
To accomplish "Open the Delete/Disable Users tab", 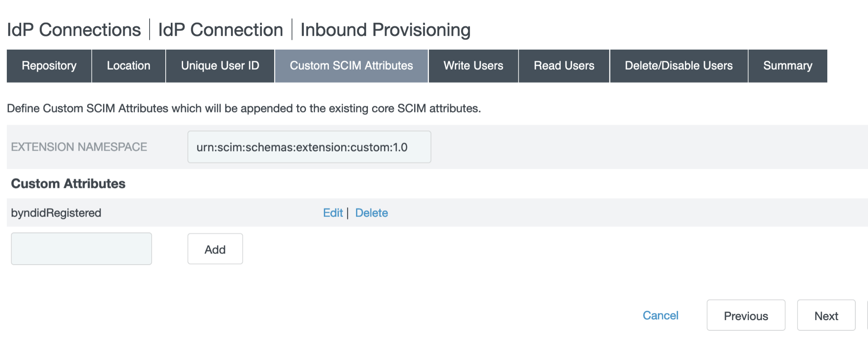I will [x=679, y=66].
